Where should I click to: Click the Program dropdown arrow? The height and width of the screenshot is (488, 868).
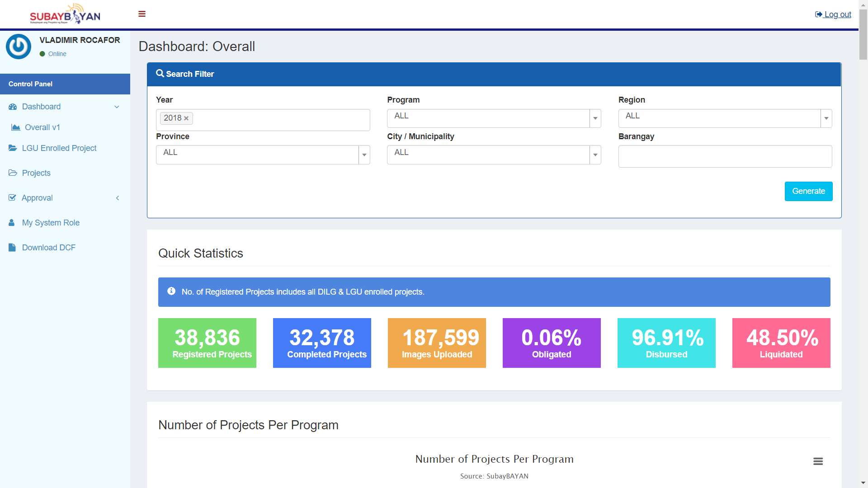[595, 118]
